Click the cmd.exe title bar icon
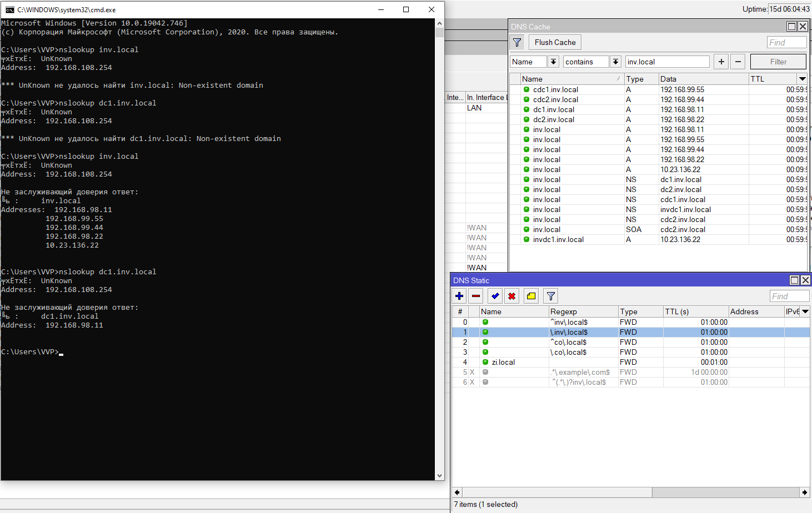Image resolution: width=812 pixels, height=513 pixels. click(x=9, y=9)
